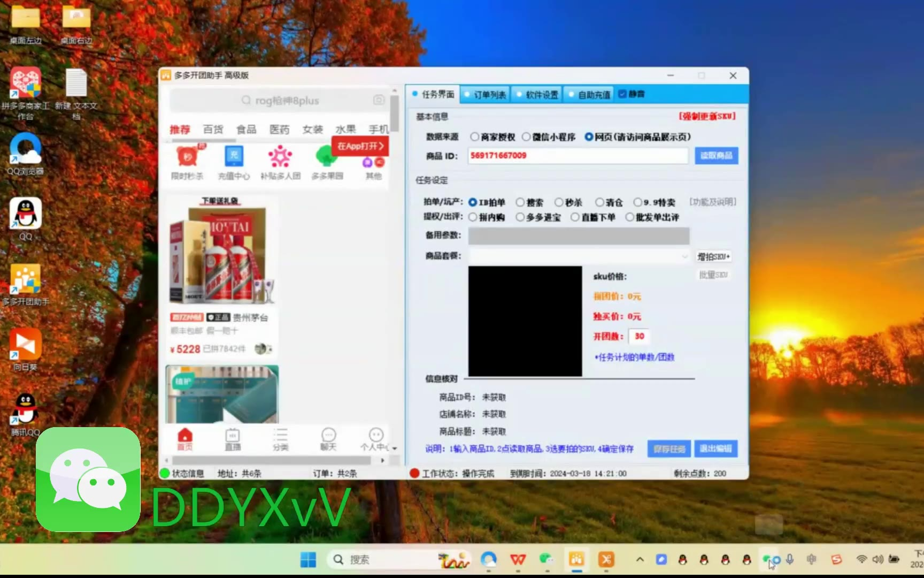Open the 功能及说明 link

tap(713, 202)
